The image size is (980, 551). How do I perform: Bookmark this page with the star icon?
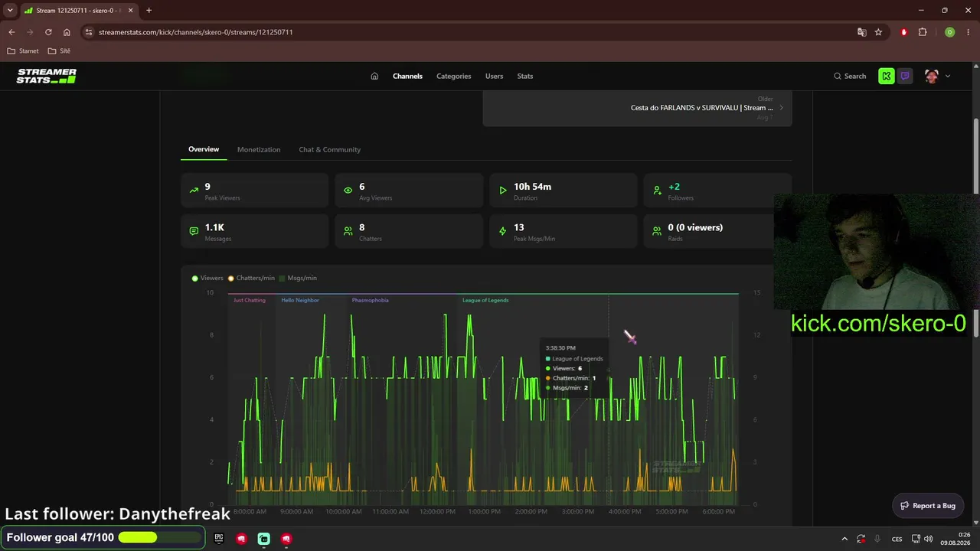(878, 32)
